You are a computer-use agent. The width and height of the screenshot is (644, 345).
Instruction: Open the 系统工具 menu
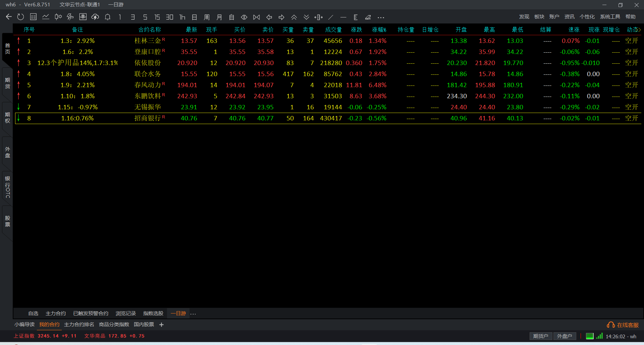(x=610, y=17)
